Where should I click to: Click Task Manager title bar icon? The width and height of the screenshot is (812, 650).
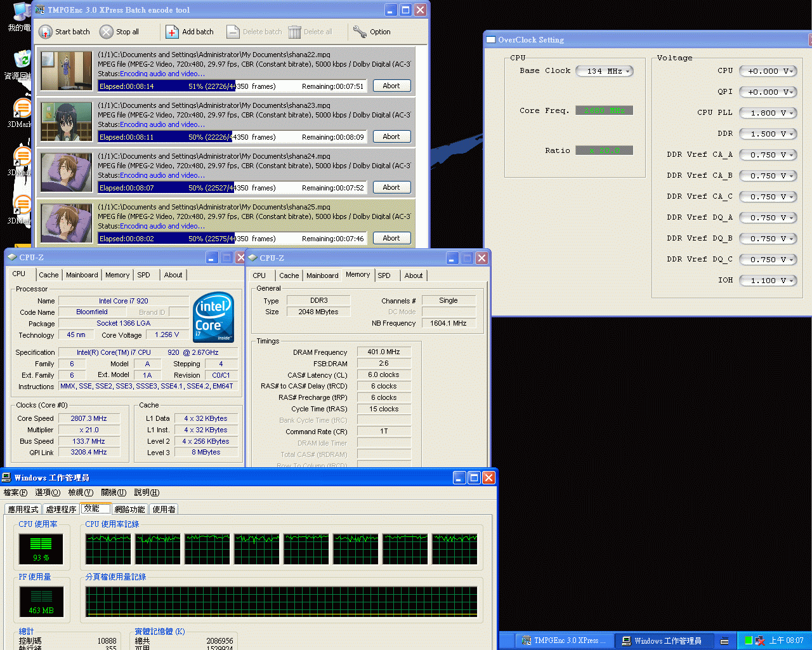tap(7, 477)
